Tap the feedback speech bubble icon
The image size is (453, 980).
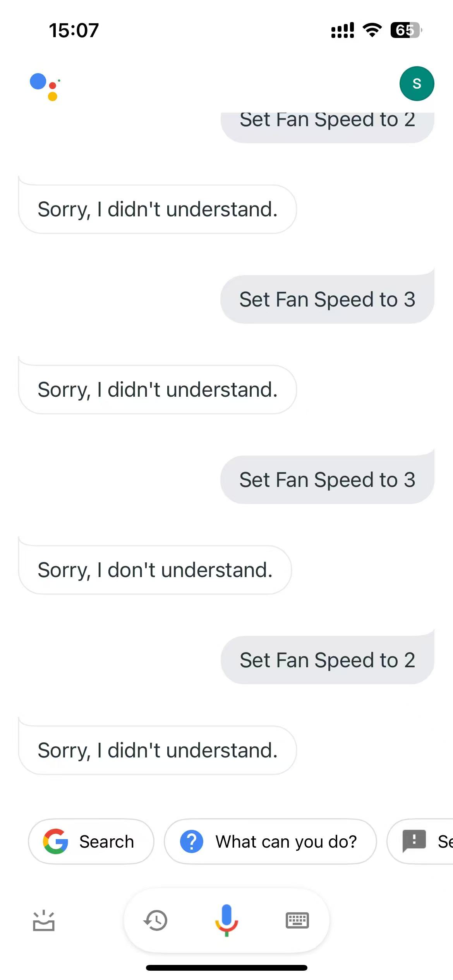(414, 841)
